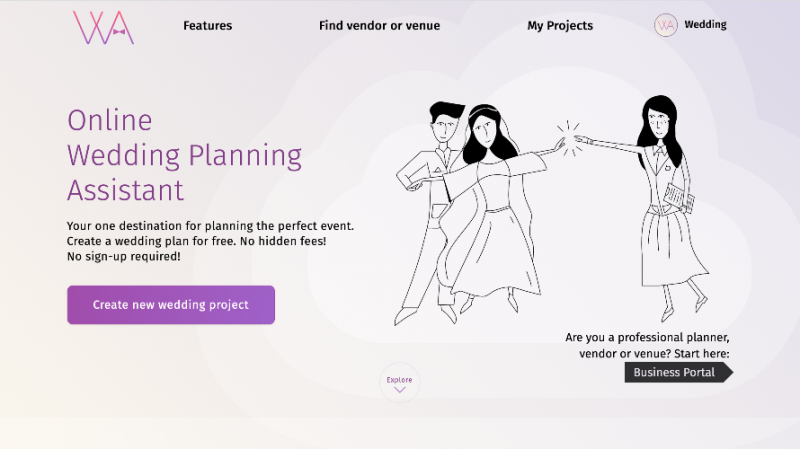The width and height of the screenshot is (800, 449).
Task: Click the Online Wedding Planning Assistant heading
Action: [184, 155]
